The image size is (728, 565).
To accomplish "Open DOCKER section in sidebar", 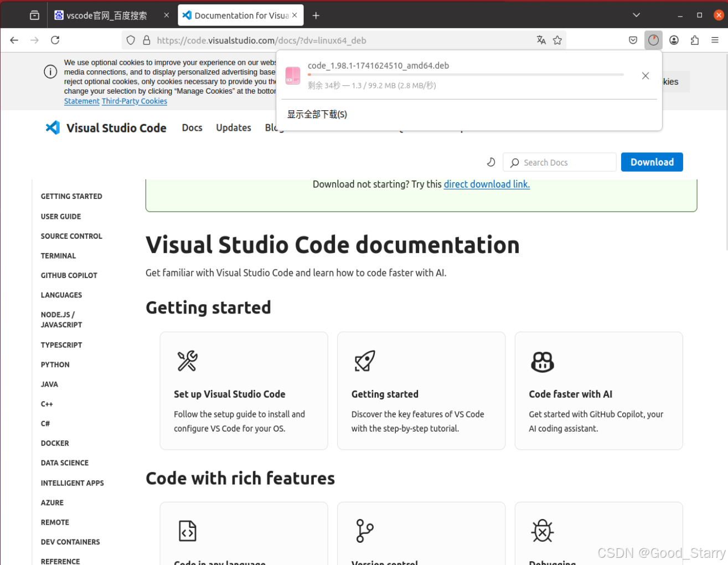I will tap(55, 443).
